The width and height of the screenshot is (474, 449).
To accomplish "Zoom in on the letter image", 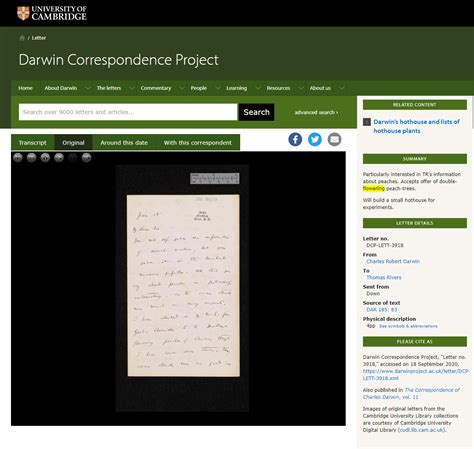I will pos(18,157).
